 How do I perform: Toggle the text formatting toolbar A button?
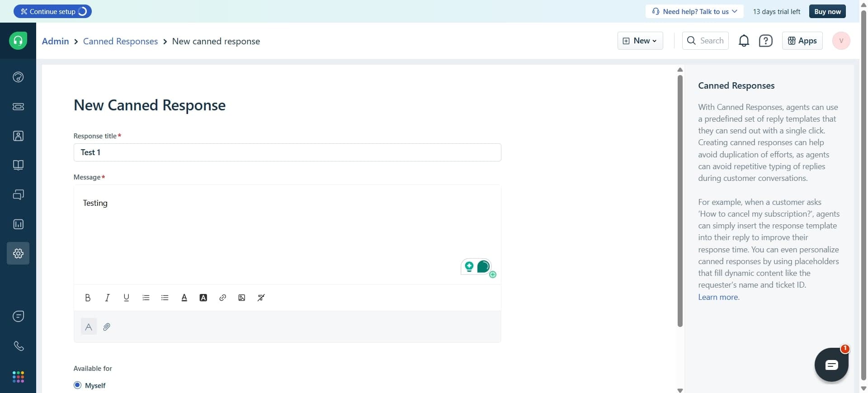(x=89, y=327)
